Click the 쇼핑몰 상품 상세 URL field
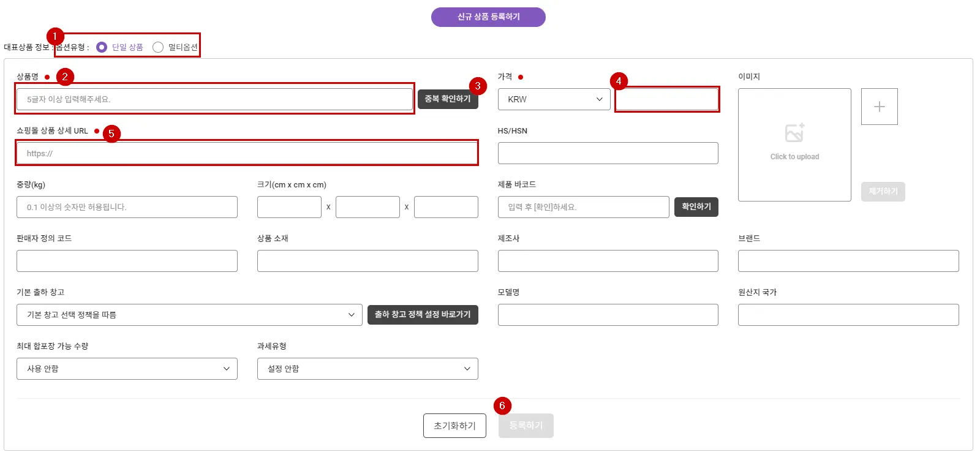 point(246,153)
